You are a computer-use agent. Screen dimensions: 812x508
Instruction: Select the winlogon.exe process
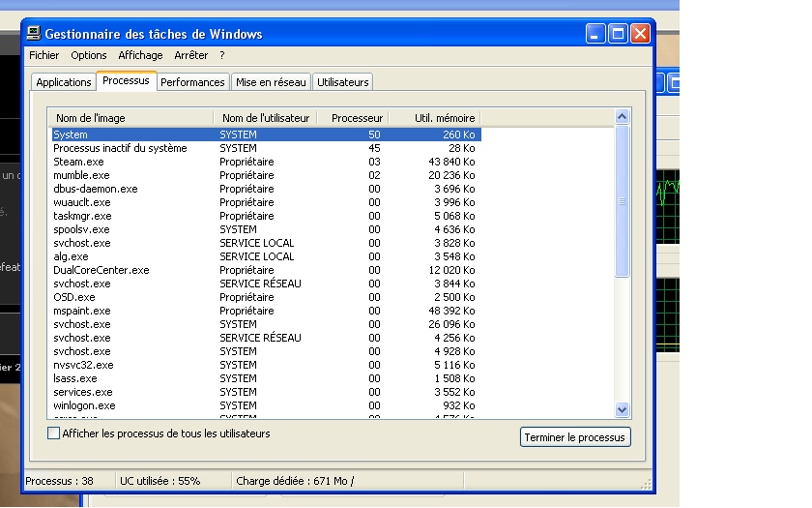click(267, 405)
